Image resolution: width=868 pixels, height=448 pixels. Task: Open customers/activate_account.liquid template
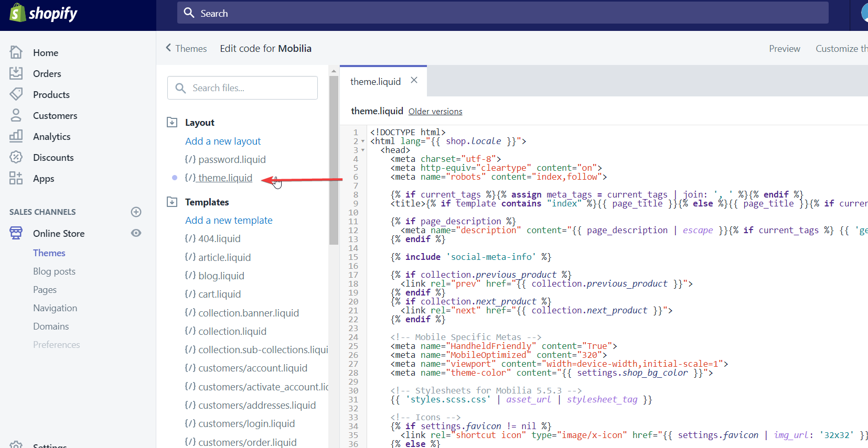tap(263, 387)
